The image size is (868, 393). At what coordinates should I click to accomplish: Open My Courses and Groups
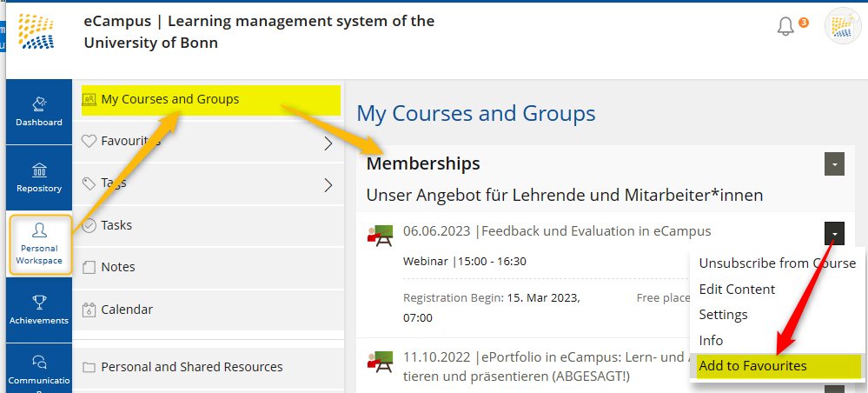click(x=169, y=99)
